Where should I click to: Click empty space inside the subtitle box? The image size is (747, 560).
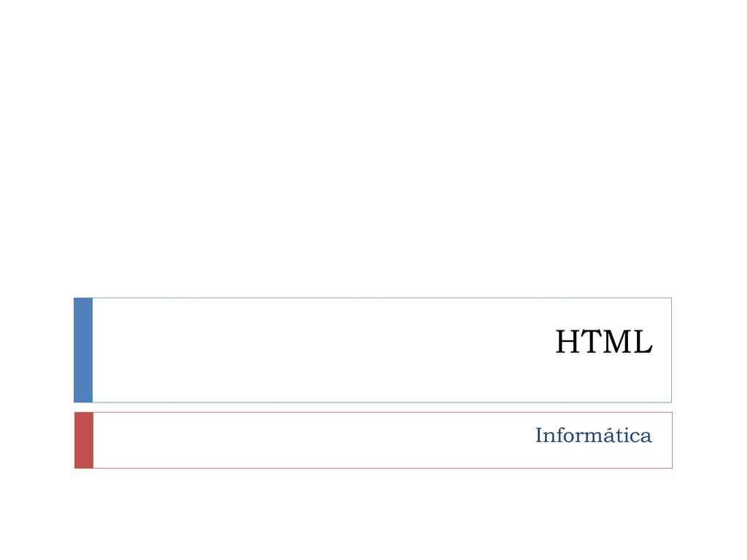point(309,440)
